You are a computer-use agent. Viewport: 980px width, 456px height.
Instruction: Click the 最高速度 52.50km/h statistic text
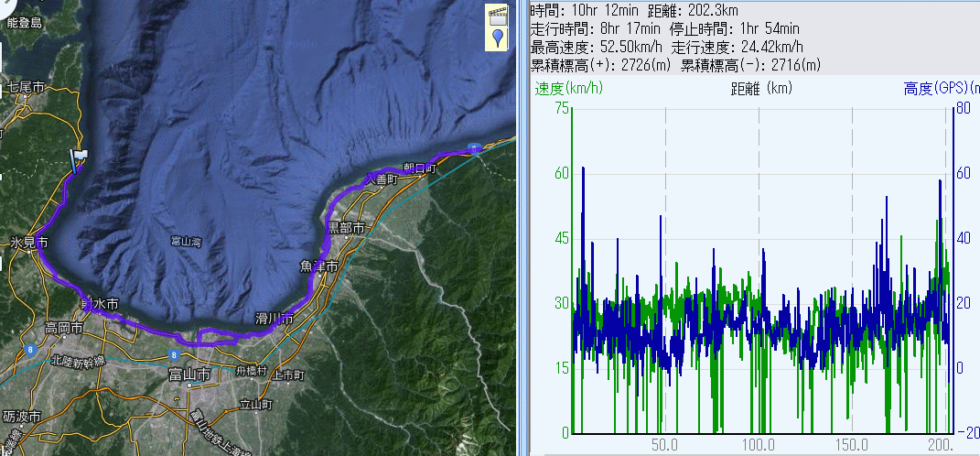point(598,47)
